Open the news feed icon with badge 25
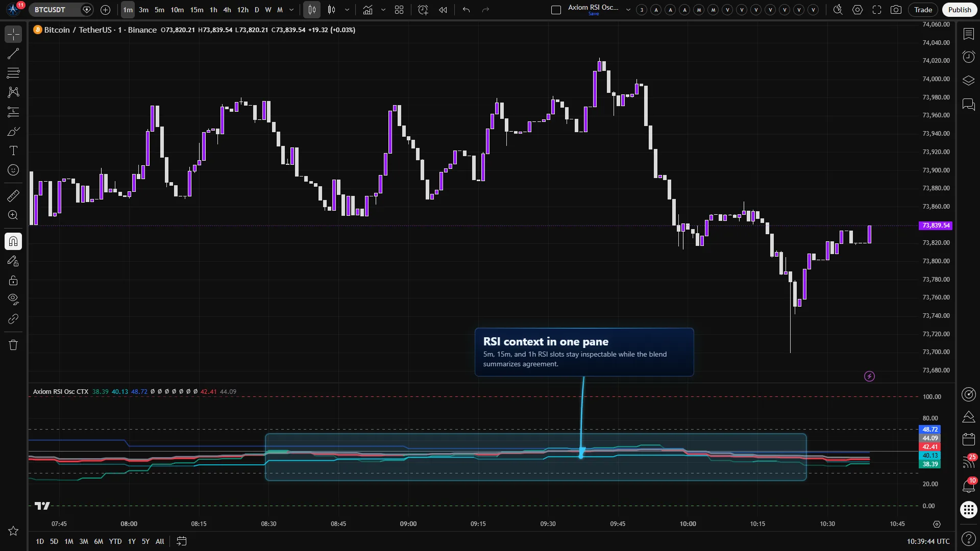 (x=968, y=462)
